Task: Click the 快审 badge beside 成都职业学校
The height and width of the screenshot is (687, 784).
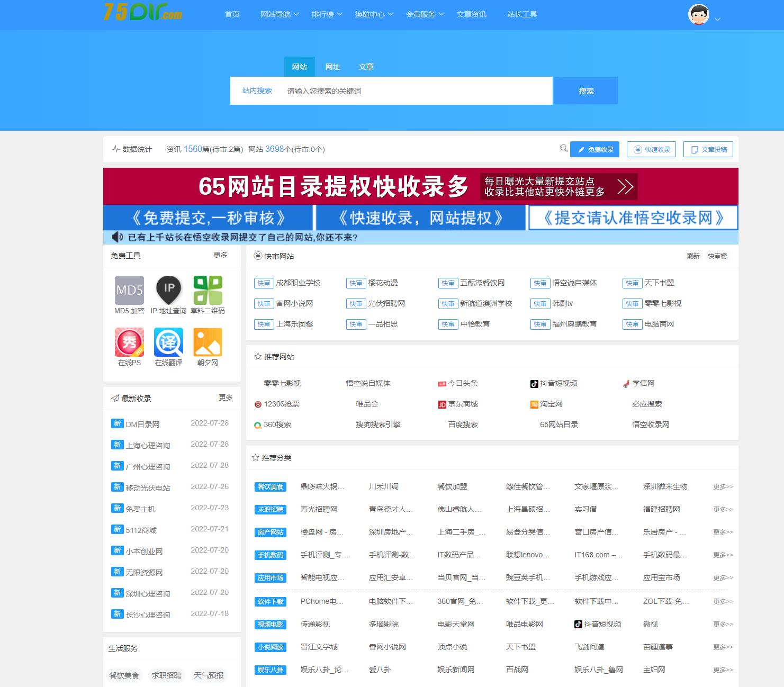Action: pos(264,283)
